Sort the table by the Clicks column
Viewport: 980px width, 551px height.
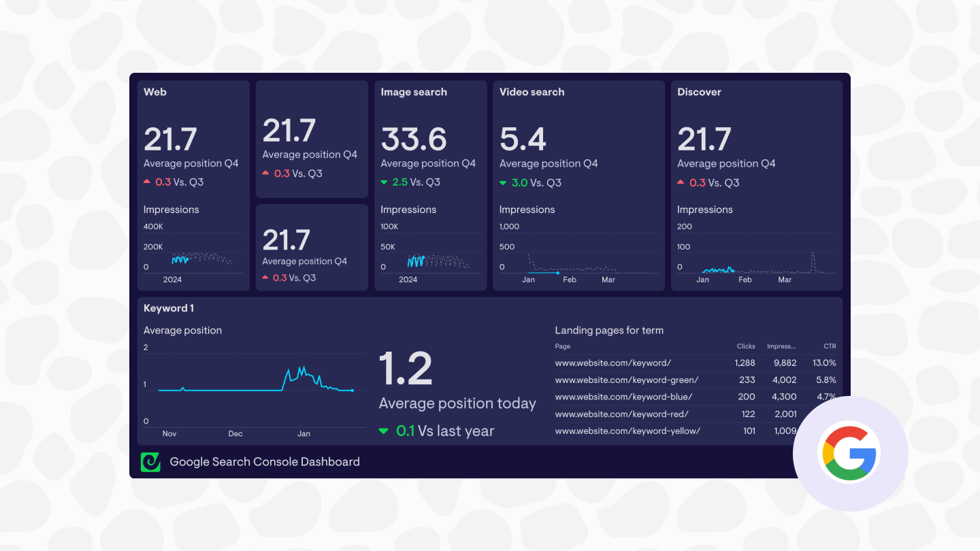coord(745,346)
